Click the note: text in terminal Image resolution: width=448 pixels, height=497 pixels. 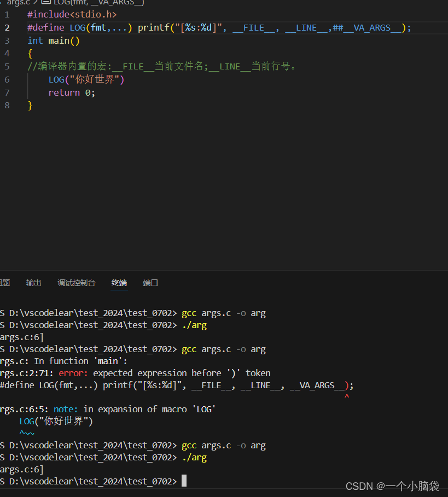tap(66, 409)
